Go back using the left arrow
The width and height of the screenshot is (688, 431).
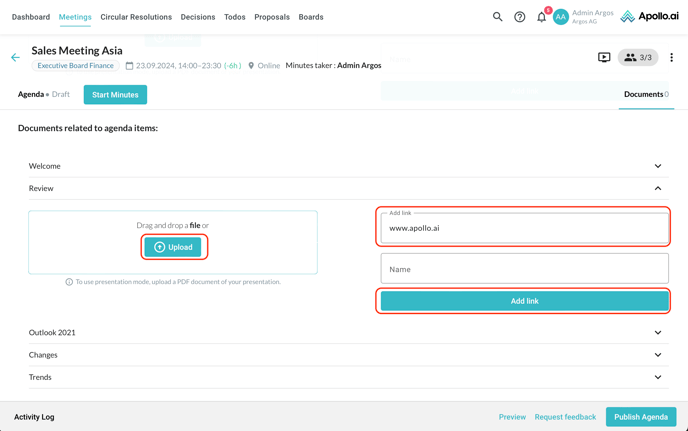(15, 58)
